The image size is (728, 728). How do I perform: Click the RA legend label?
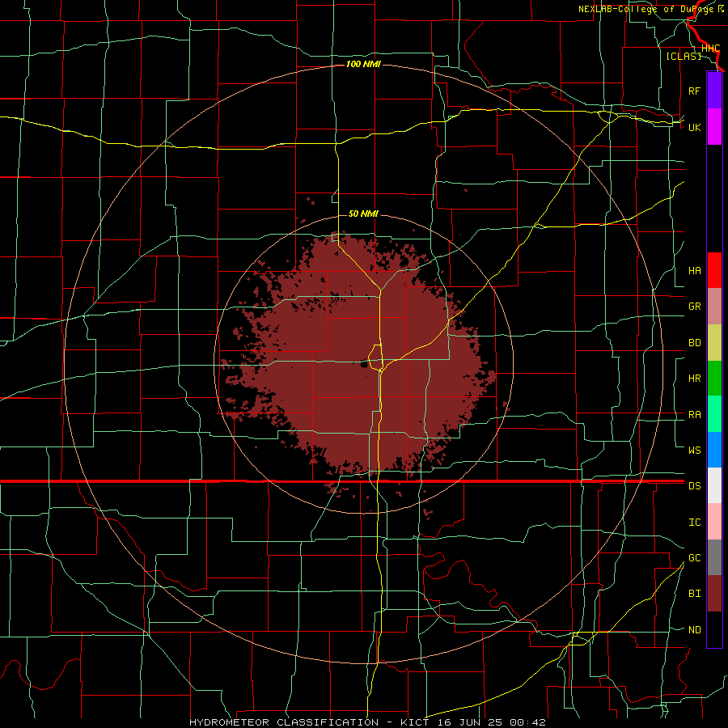pos(694,415)
